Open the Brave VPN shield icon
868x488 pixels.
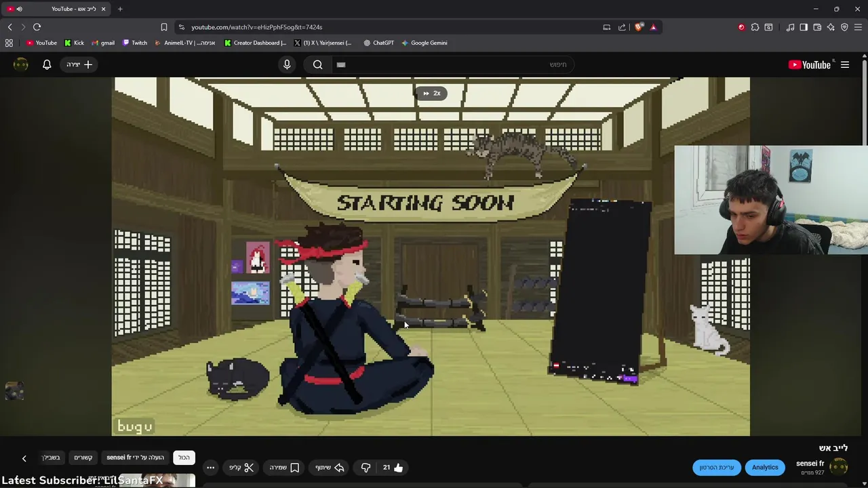tap(844, 27)
